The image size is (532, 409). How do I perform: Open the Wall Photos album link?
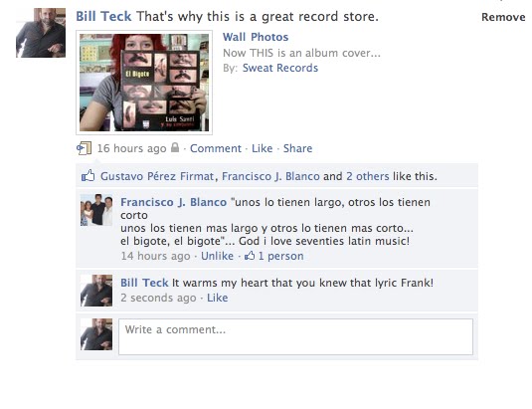click(x=256, y=37)
